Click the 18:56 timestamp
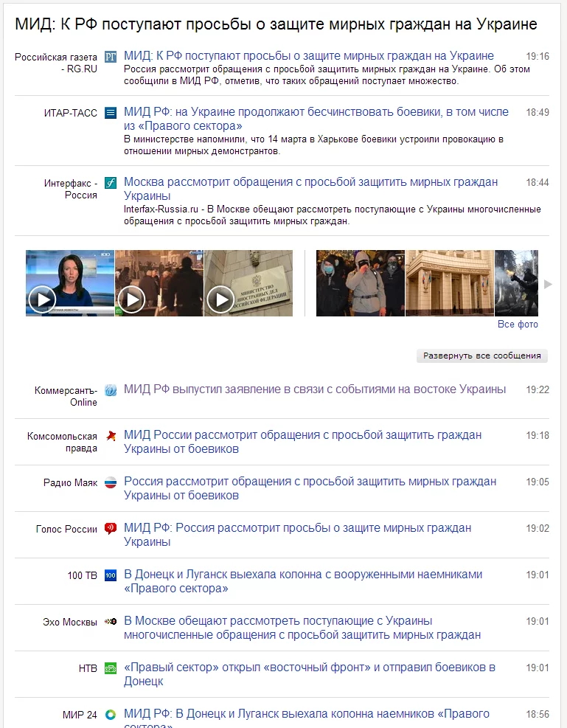This screenshot has height=728, width=567. tap(538, 714)
